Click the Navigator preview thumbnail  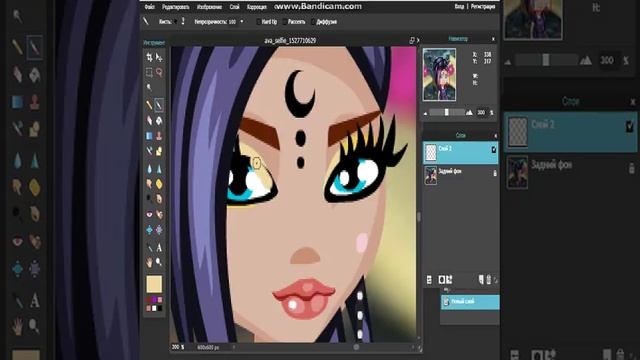[439, 74]
